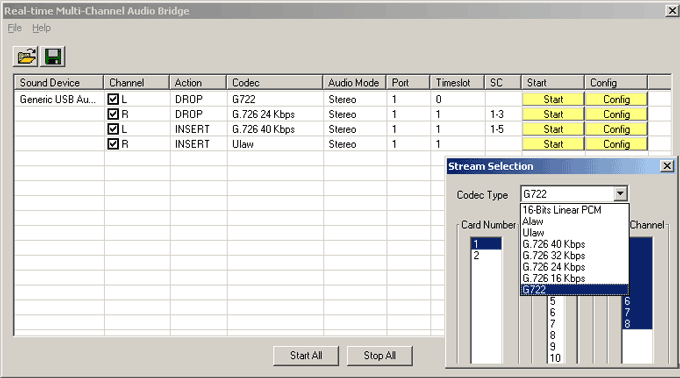Start the G722 DROP stream
The height and width of the screenshot is (378, 680).
pyautogui.click(x=553, y=99)
